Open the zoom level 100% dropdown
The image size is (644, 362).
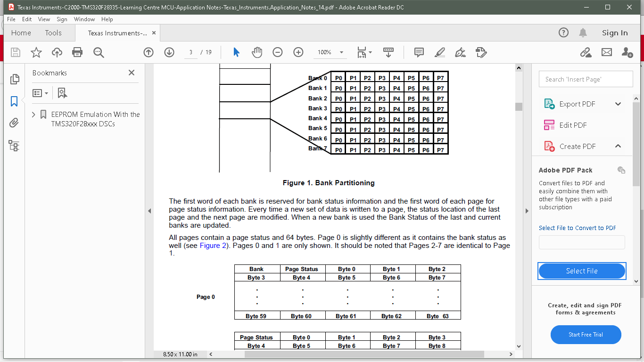click(340, 52)
